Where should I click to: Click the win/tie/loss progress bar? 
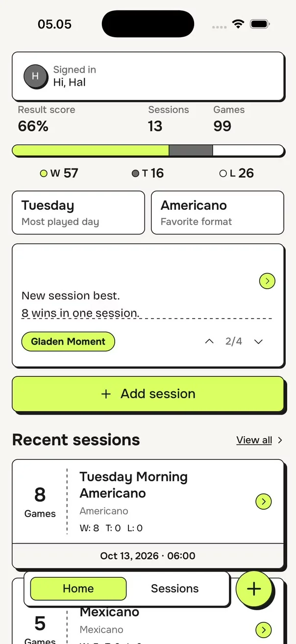[148, 150]
